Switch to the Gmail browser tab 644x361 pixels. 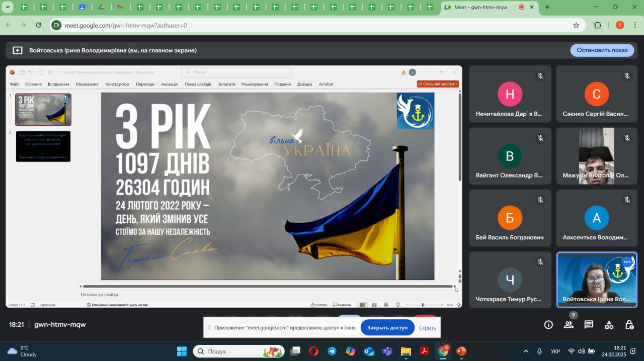120,7
